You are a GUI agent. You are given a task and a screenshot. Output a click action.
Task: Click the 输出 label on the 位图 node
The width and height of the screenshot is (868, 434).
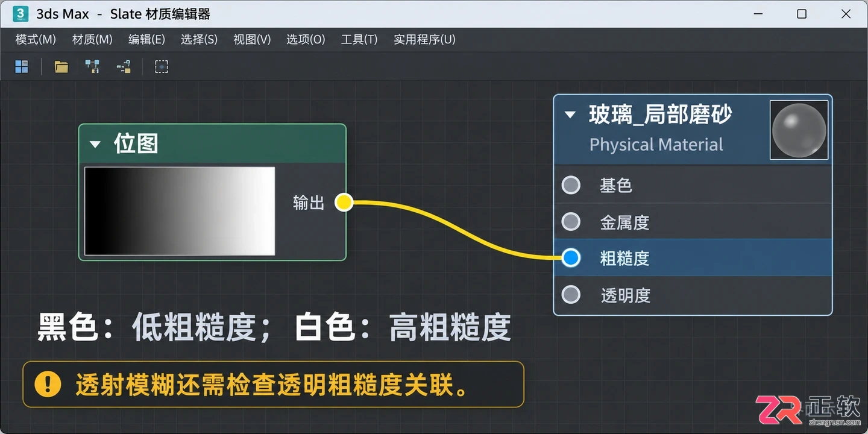coord(309,203)
